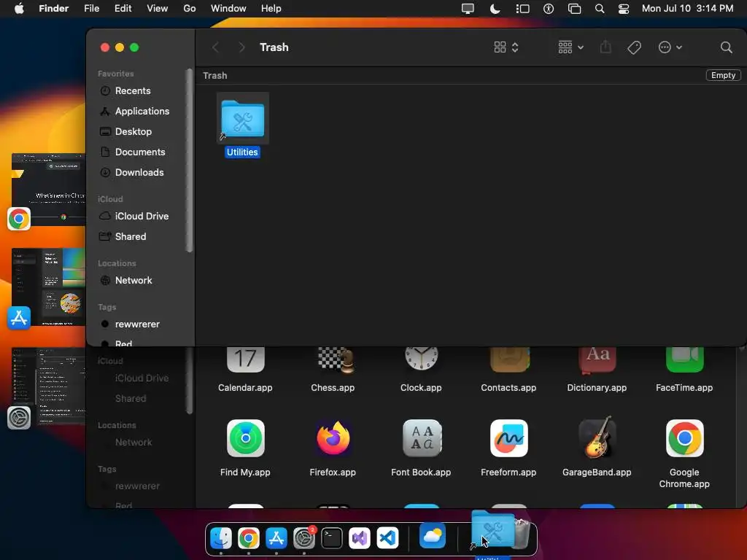The image size is (747, 560).
Task: Open the More Actions ellipsis menu
Action: (x=670, y=47)
